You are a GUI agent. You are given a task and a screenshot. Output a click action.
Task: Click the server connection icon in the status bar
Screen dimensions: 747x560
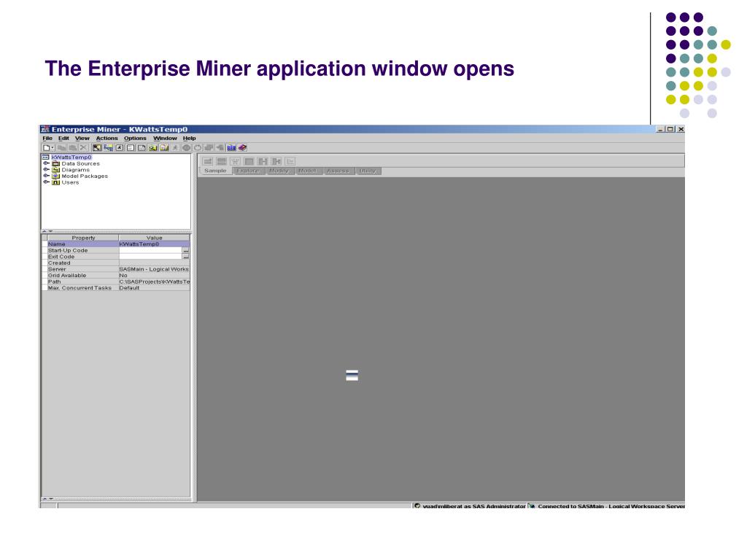pyautogui.click(x=532, y=506)
